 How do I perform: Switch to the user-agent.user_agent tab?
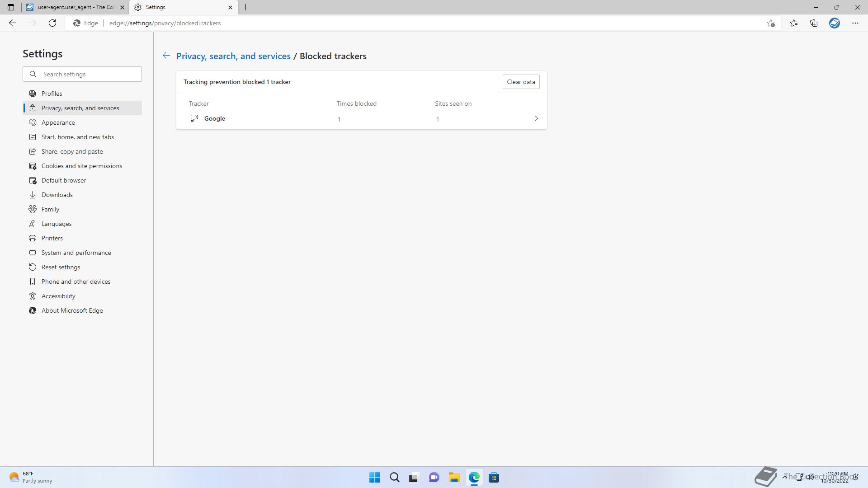point(75,7)
